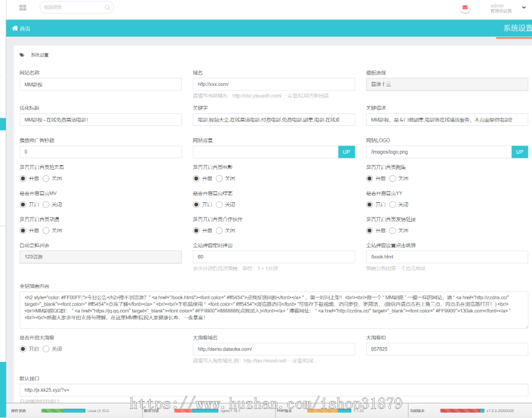Open the red mail notification icon

click(x=465, y=8)
